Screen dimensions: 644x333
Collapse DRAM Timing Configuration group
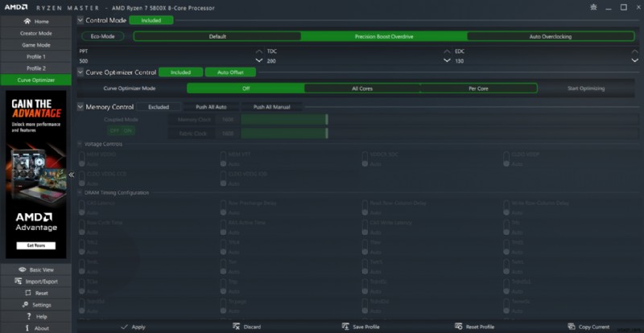click(x=80, y=192)
